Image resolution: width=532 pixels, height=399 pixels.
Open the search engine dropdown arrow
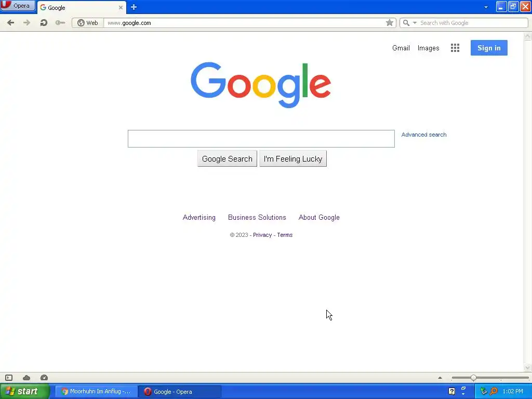pyautogui.click(x=415, y=23)
